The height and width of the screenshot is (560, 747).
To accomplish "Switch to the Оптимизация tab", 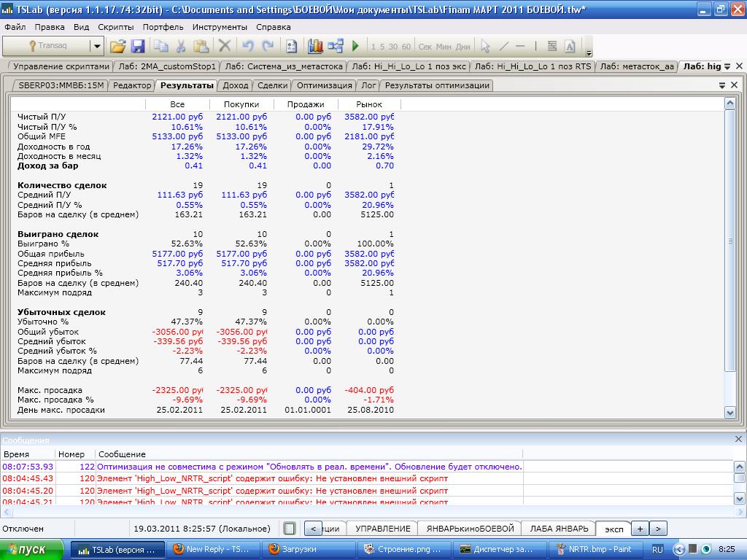I will [x=324, y=85].
